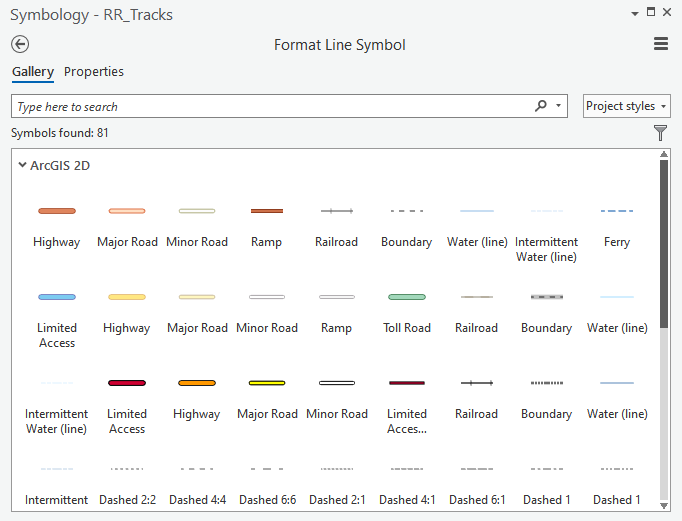Switch to the Gallery tab
The height and width of the screenshot is (521, 682).
[x=33, y=72]
